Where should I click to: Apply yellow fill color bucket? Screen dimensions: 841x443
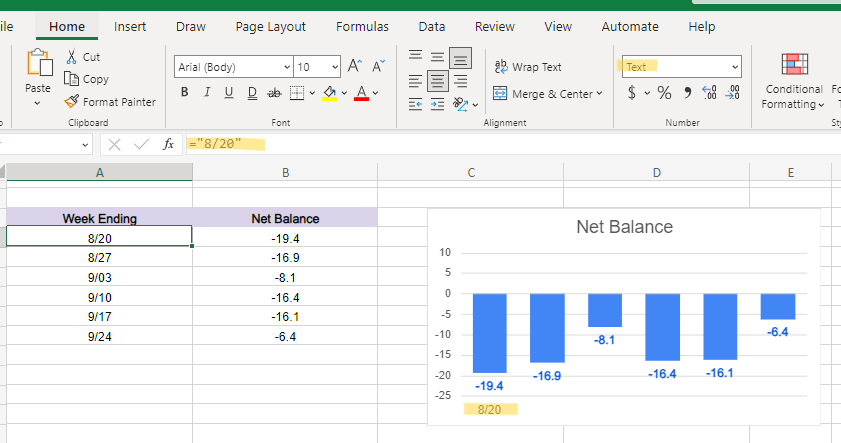point(329,93)
